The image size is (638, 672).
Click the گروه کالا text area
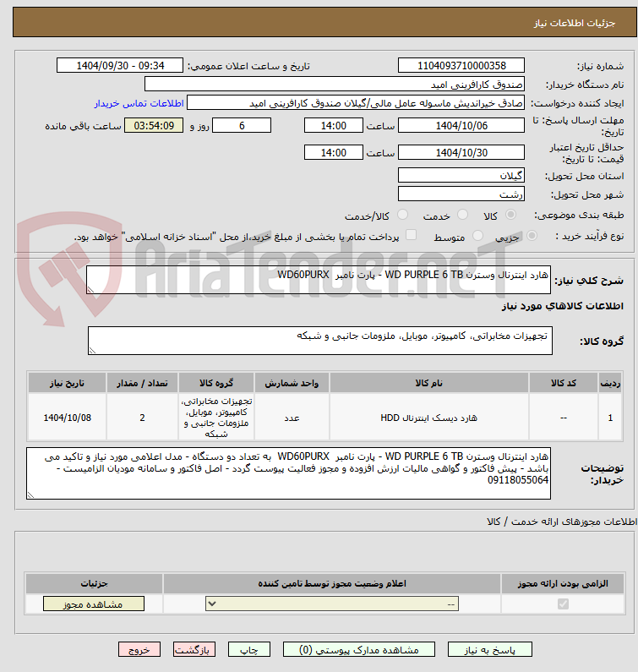[320, 341]
